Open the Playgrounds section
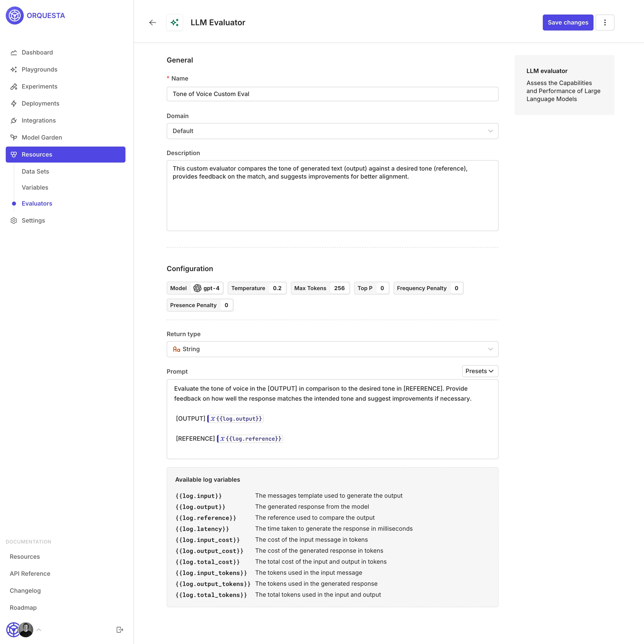This screenshot has width=644, height=644. click(x=39, y=69)
